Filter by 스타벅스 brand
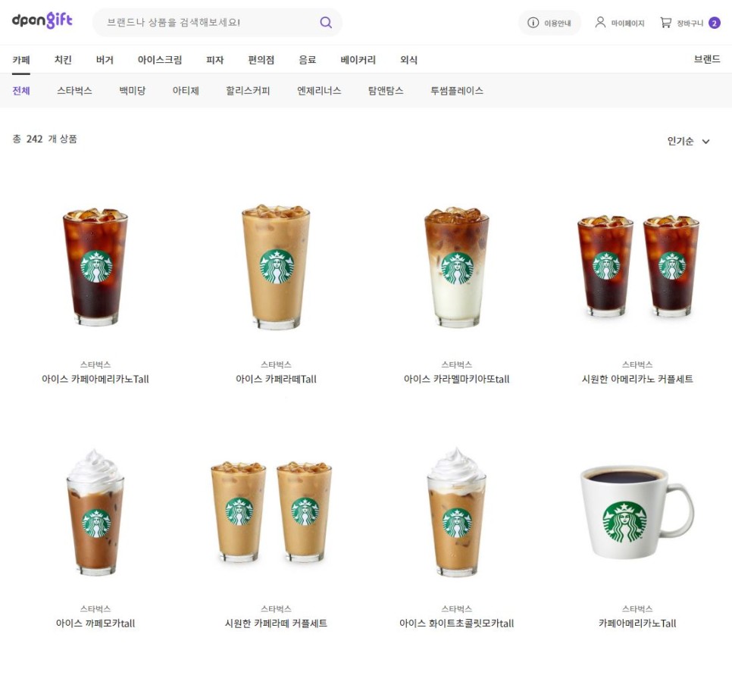The image size is (732, 700). point(74,91)
